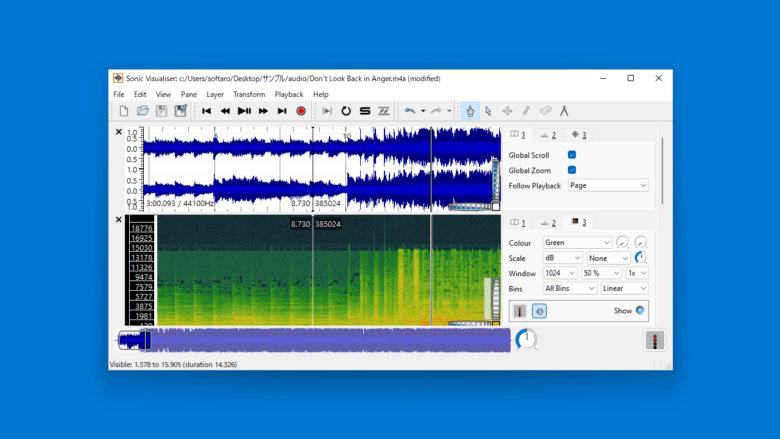Click the Colour threshold dial

[622, 242]
